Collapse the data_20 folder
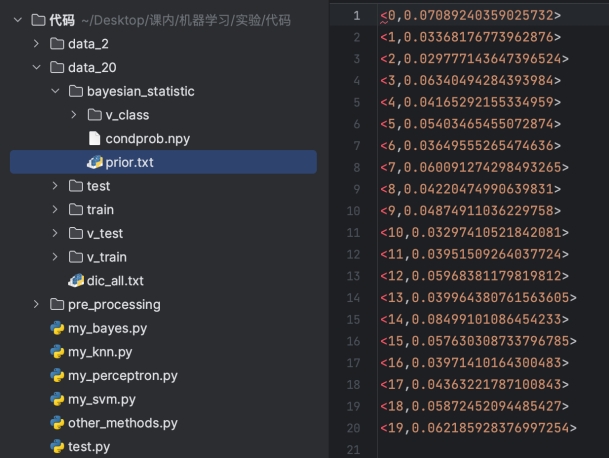Viewport: 610px width, 459px height. tap(37, 67)
